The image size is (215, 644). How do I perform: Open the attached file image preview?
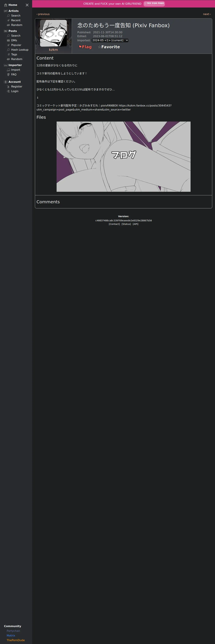123,157
